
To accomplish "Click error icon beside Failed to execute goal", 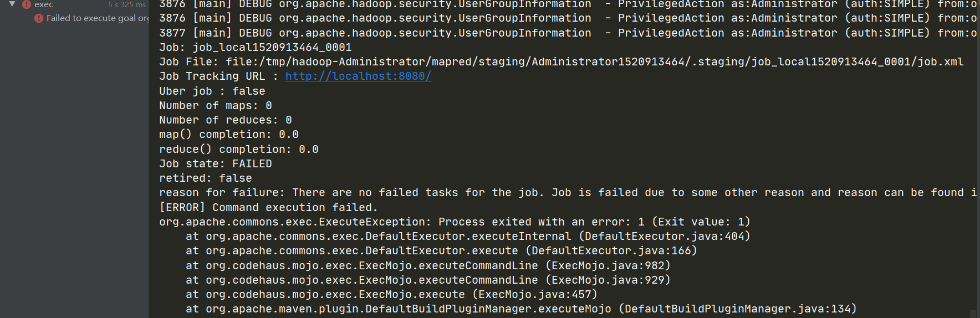I will click(x=38, y=18).
